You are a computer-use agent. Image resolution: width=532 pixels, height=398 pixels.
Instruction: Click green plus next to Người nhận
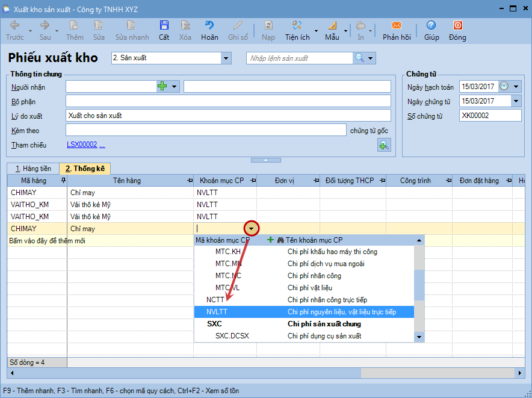tap(162, 87)
